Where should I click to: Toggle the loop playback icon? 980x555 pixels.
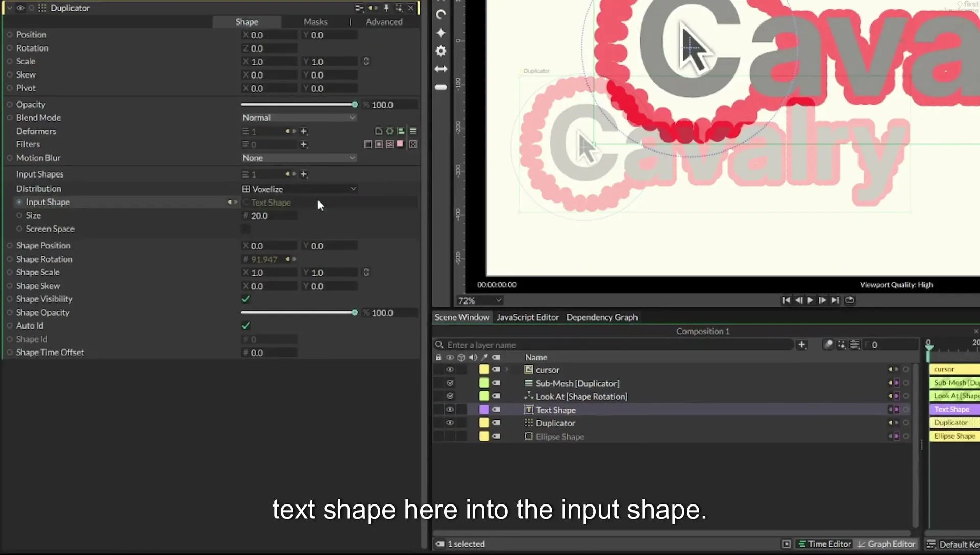[x=850, y=300]
